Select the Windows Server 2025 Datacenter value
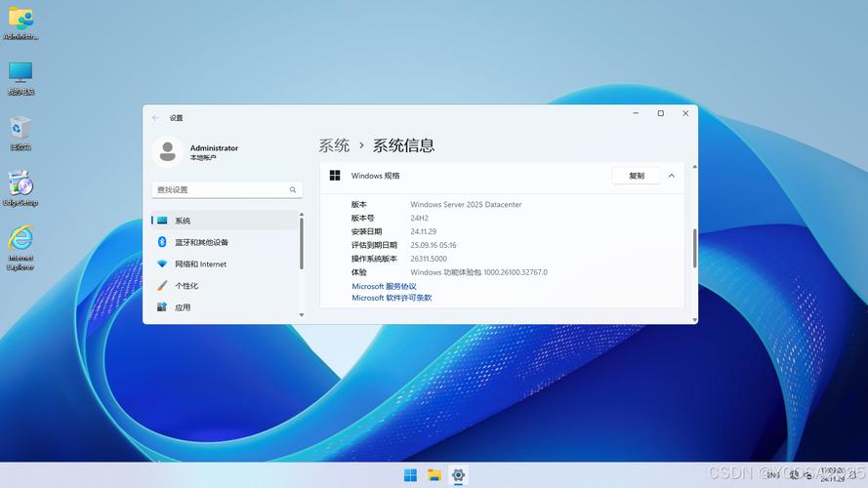The height and width of the screenshot is (488, 868). (x=466, y=204)
